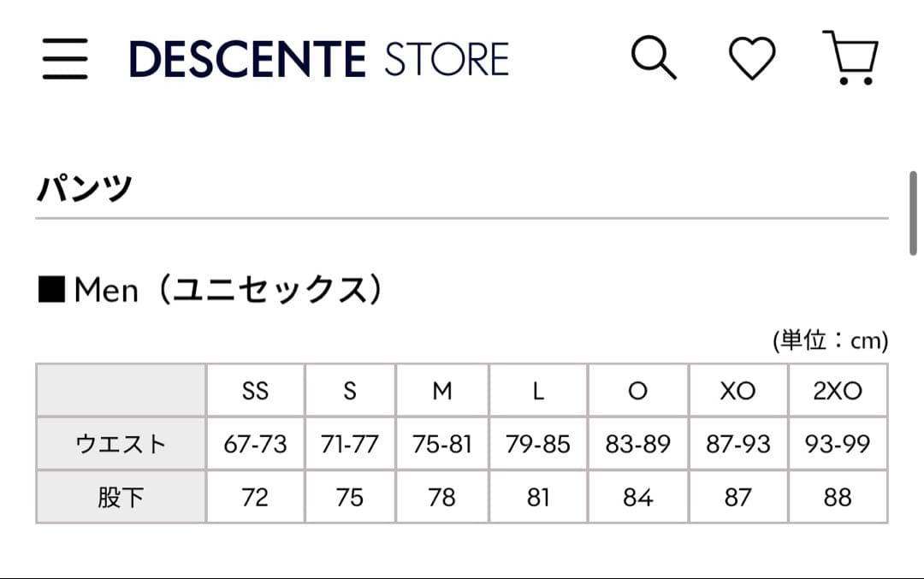The height and width of the screenshot is (579, 924).
Task: Click the ウエスト row label
Action: pos(120,443)
